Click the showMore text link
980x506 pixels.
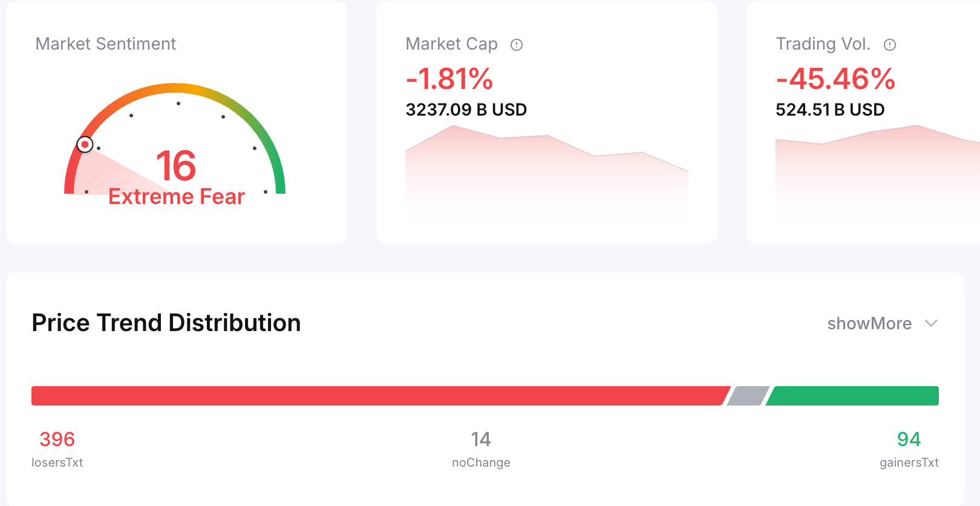point(869,324)
